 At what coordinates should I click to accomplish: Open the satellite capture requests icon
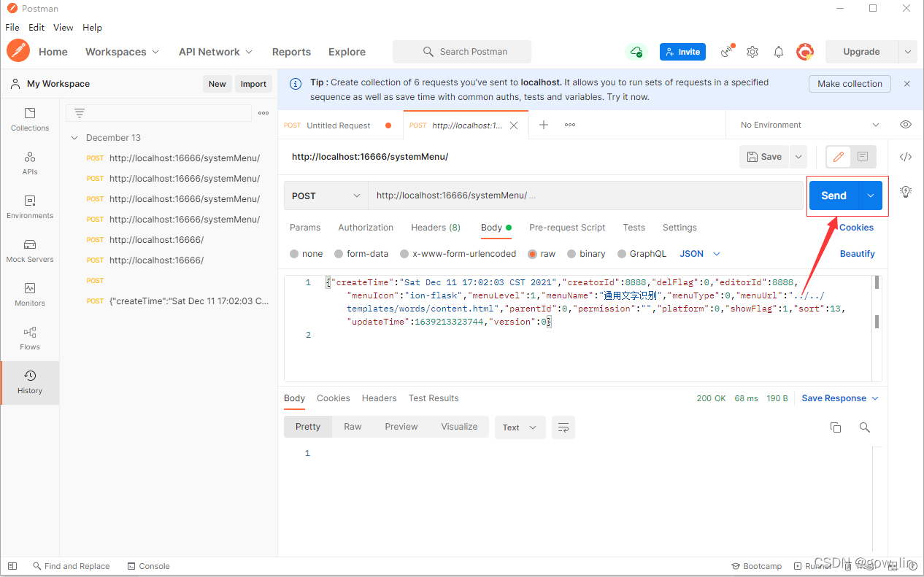[x=727, y=52]
